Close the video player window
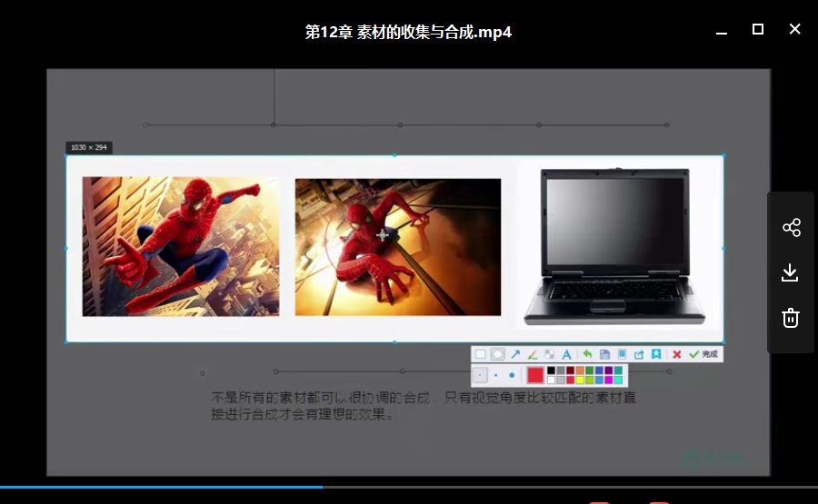The width and height of the screenshot is (818, 504). (794, 29)
